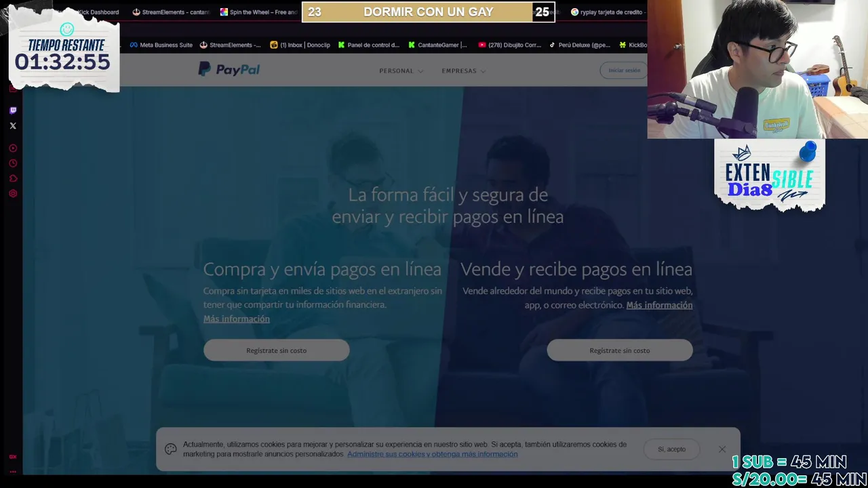Click the red circle sidebar icon above history
This screenshot has width=868, height=488.
[13, 148]
